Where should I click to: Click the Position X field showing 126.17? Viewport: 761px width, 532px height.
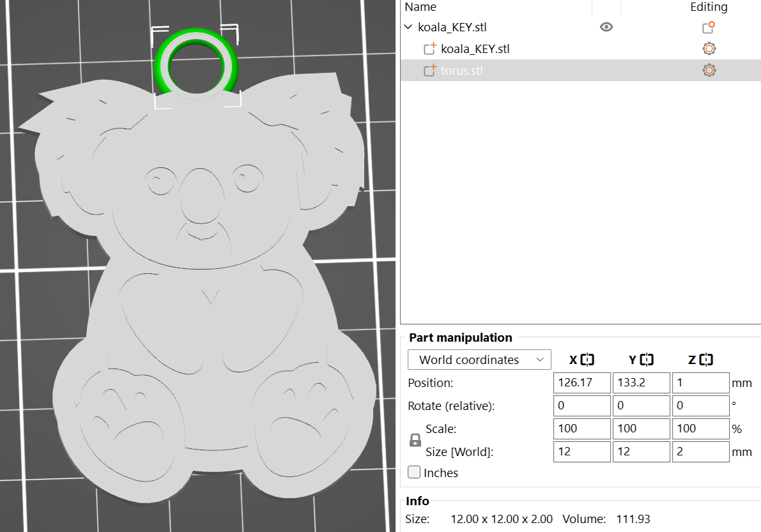pyautogui.click(x=581, y=383)
